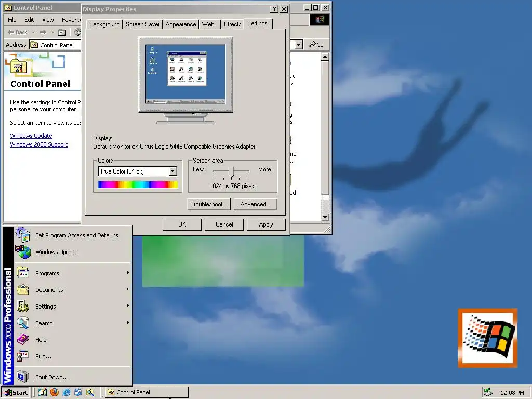
Task: Click the Control Panel taskbar button
Action: pyautogui.click(x=146, y=392)
